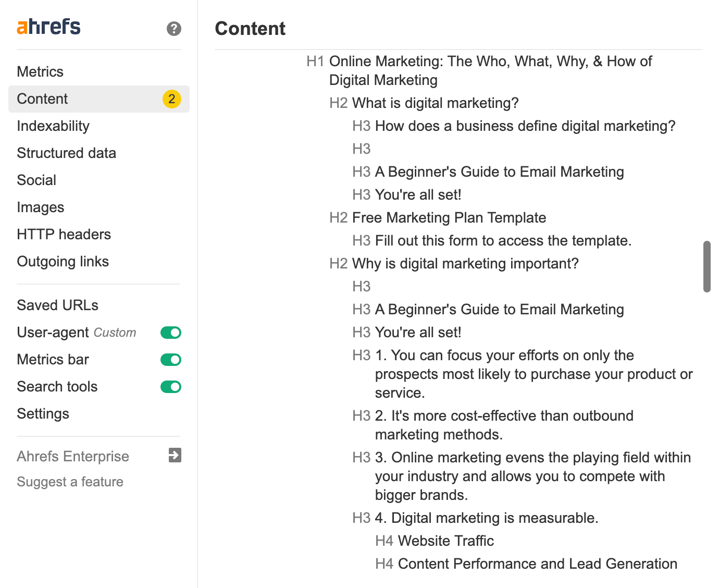Click the Ahrefs Enterprise link
The width and height of the screenshot is (719, 588).
pyautogui.click(x=73, y=456)
